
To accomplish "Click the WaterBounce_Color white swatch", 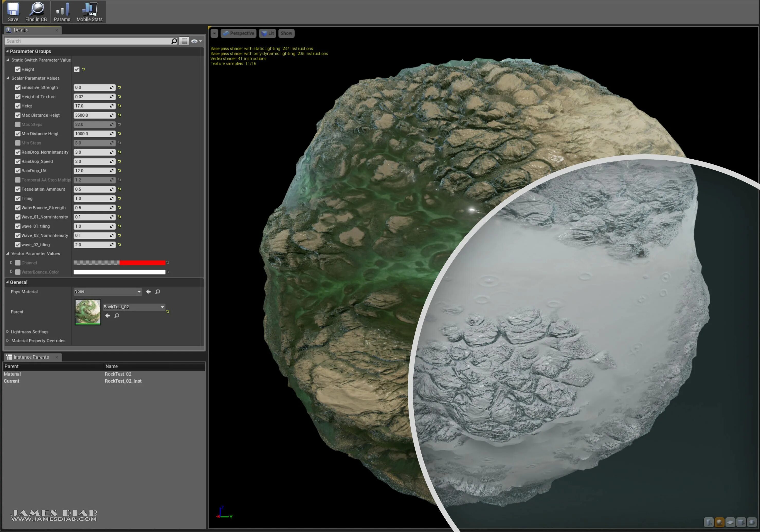I will click(x=119, y=272).
